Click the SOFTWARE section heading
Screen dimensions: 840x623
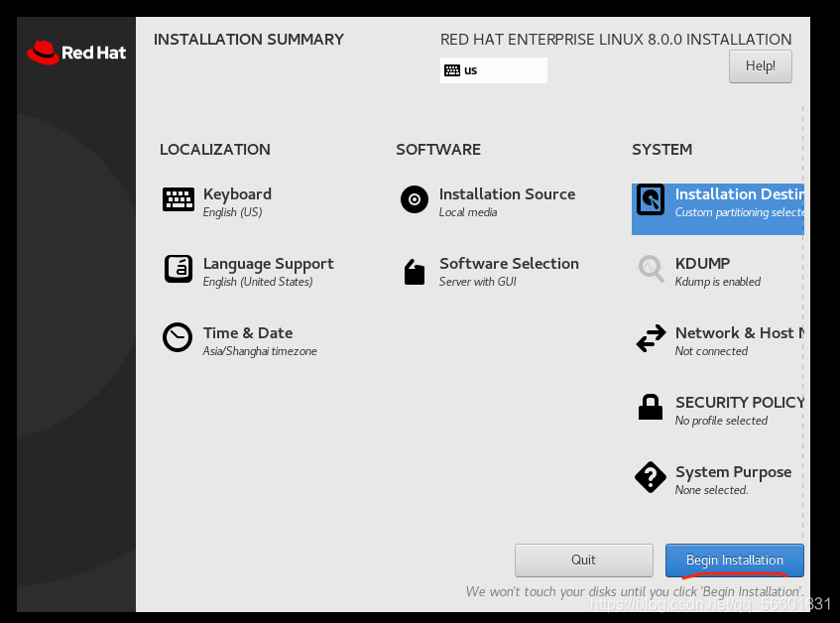click(x=438, y=150)
